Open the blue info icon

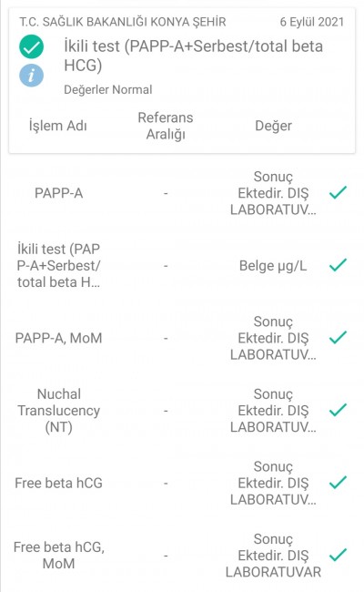click(31, 75)
